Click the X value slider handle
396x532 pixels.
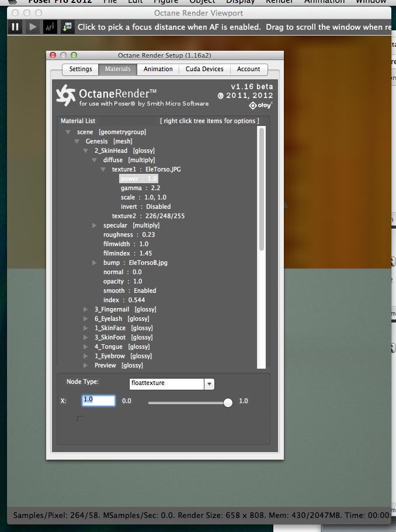[228, 402]
